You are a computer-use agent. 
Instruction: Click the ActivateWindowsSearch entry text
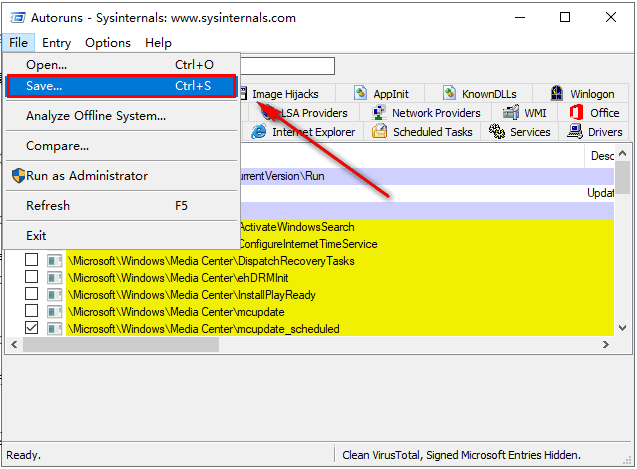click(297, 227)
